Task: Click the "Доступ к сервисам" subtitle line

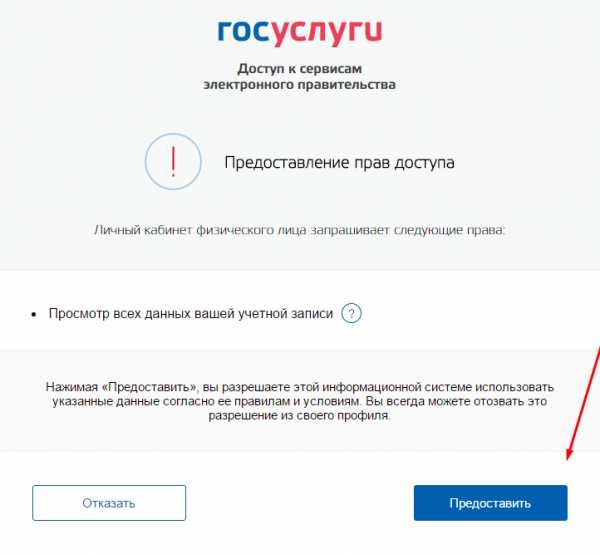Action: pyautogui.click(x=300, y=69)
